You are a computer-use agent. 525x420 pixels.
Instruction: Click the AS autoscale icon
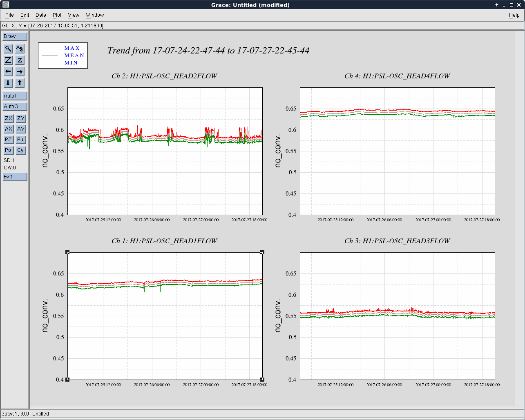tap(20, 49)
